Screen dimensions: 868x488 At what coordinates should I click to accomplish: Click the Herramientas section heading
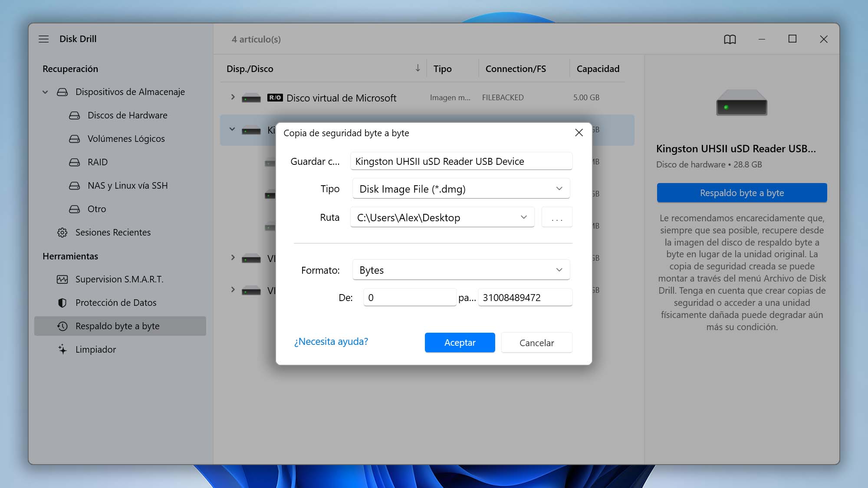pyautogui.click(x=70, y=256)
